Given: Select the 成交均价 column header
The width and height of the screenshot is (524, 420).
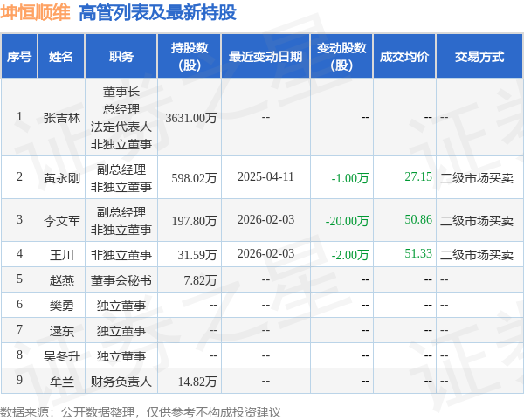Looking at the screenshot, I should (404, 56).
